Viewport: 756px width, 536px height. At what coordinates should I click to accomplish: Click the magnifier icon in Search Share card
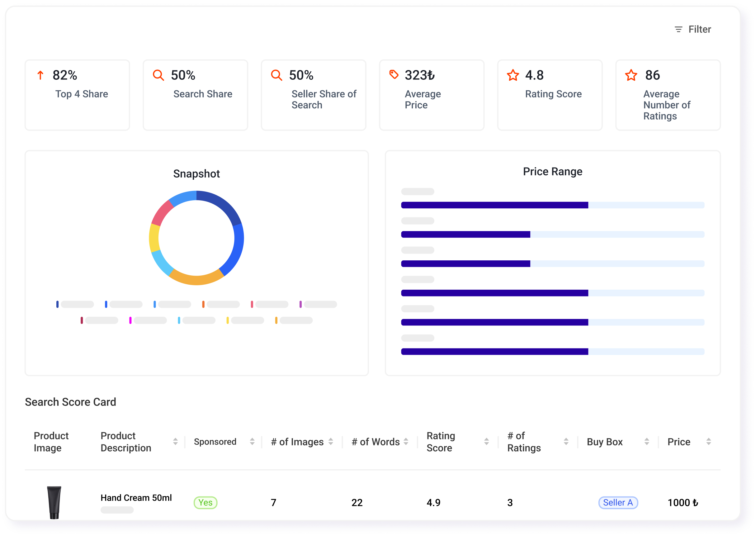(158, 75)
